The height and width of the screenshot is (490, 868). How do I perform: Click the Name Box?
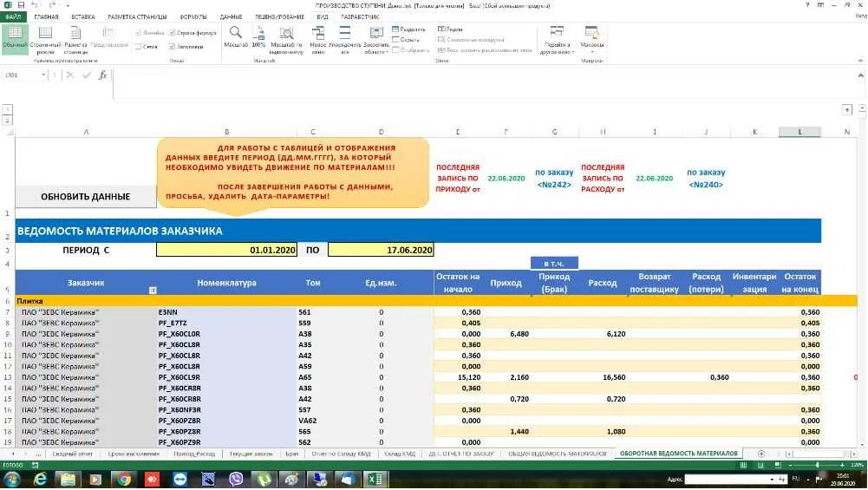(21, 75)
